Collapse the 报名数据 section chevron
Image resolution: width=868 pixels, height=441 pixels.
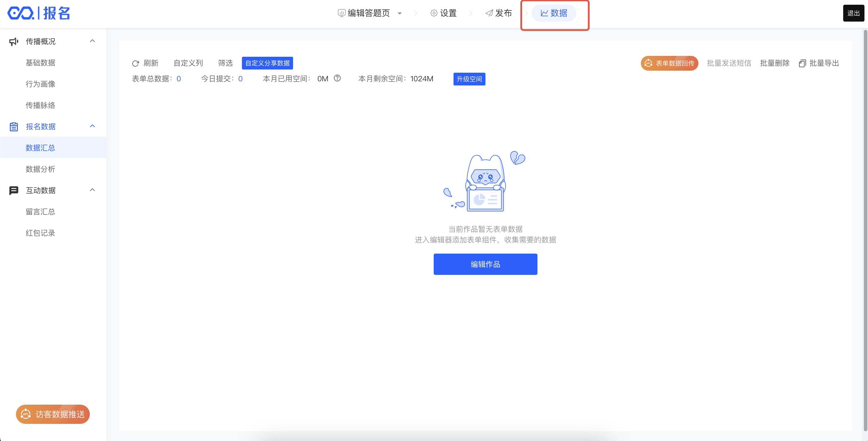click(92, 126)
